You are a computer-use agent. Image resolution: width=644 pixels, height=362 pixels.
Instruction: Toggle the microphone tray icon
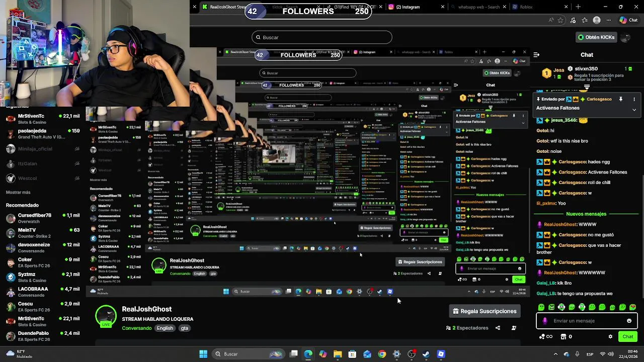pos(577,354)
